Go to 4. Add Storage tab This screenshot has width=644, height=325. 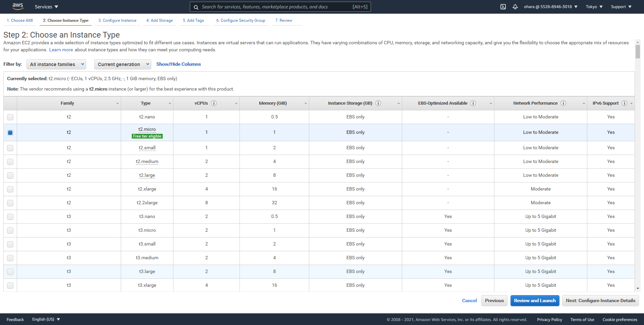click(x=160, y=20)
